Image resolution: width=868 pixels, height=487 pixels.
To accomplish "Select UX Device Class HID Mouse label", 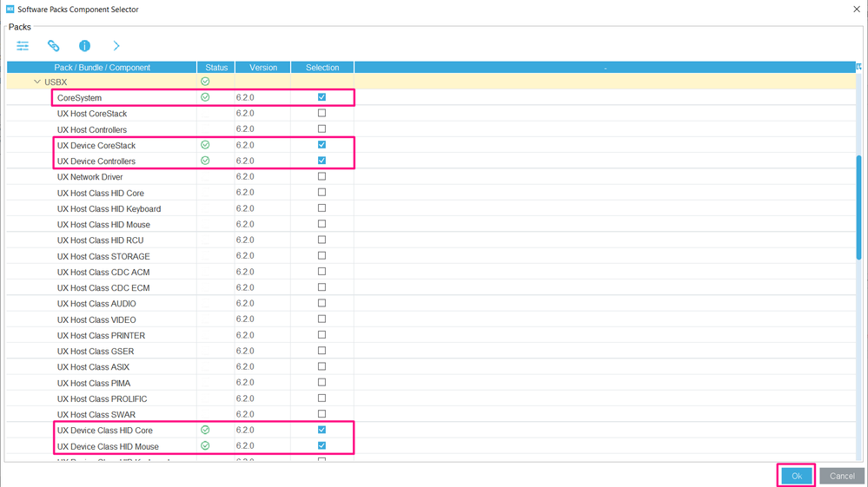I will tap(108, 447).
